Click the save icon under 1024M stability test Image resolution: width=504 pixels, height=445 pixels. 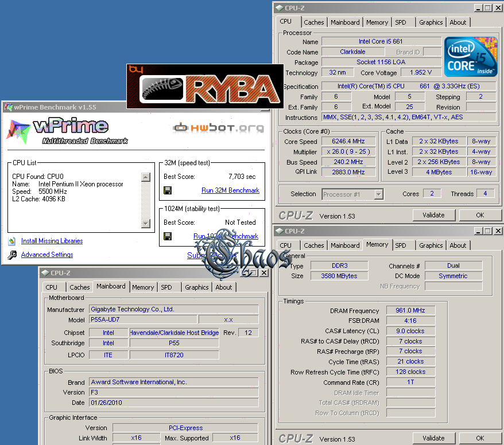(168, 236)
